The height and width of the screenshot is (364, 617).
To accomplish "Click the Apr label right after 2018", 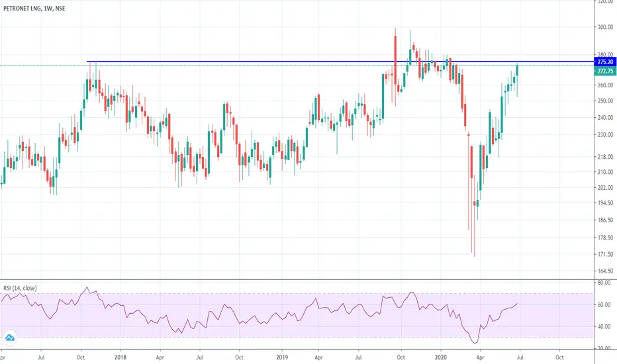I will coord(160,357).
